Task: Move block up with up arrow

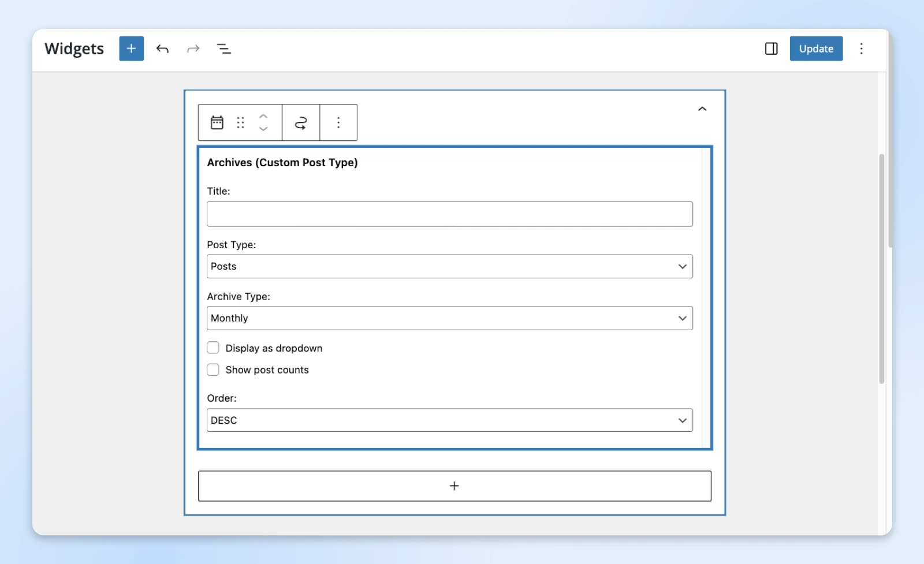Action: (x=263, y=116)
